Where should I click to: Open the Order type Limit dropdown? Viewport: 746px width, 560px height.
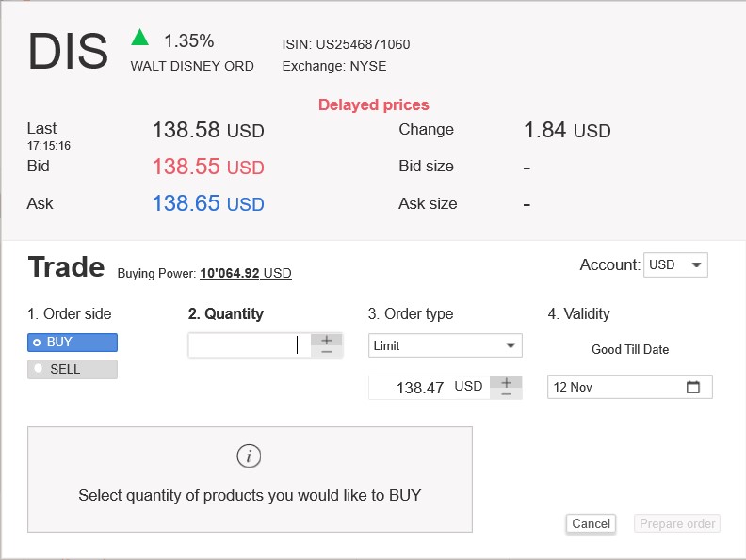point(446,345)
